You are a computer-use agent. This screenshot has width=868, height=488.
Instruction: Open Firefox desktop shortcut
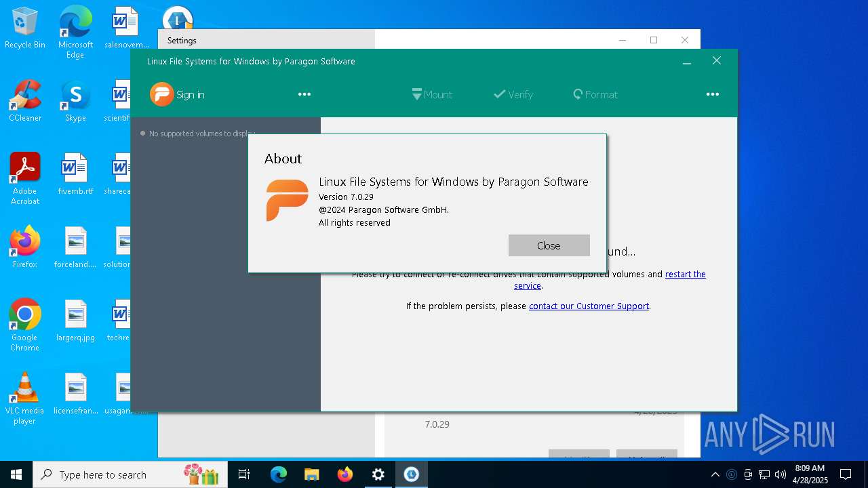click(x=25, y=247)
